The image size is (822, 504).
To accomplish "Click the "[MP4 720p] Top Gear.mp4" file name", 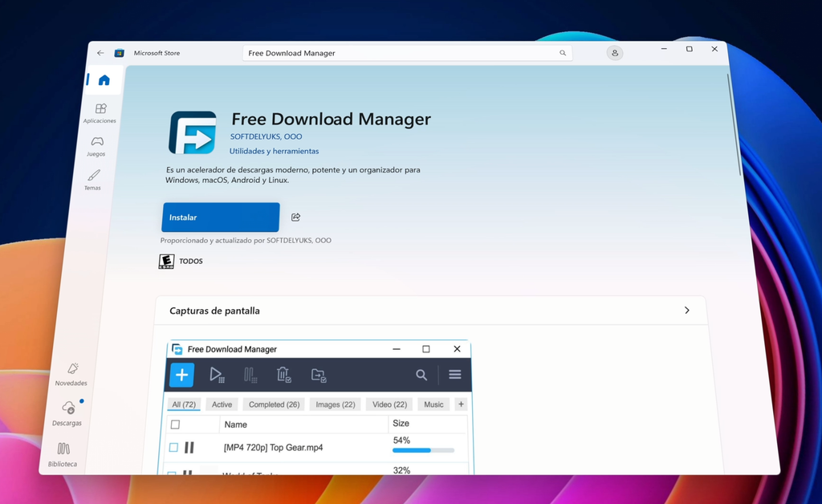I will click(x=273, y=447).
